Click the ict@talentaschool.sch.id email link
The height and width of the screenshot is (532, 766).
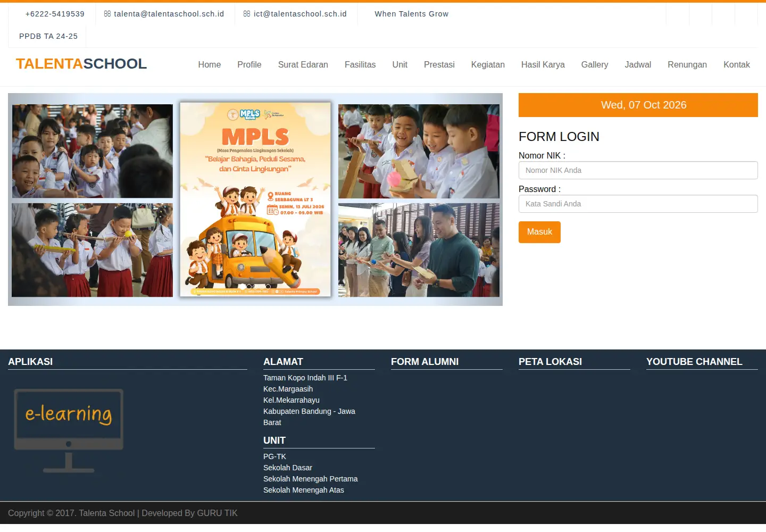(x=300, y=14)
